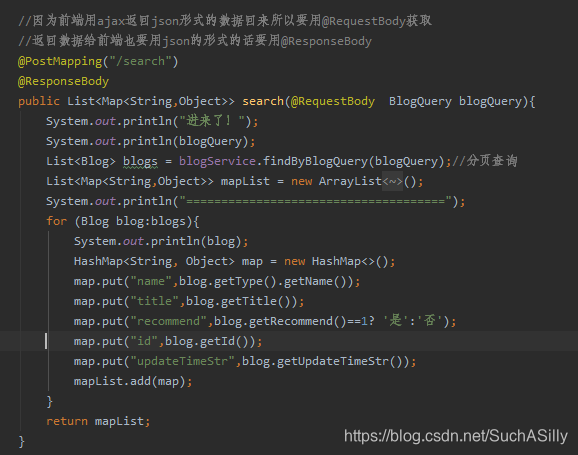
Task: Click the //分页查询 comment
Action: tap(484, 161)
